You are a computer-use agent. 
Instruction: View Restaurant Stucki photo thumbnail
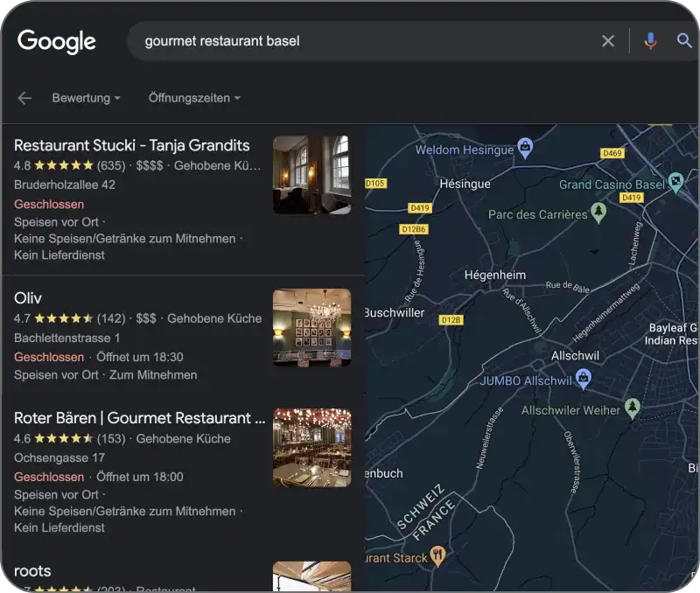pos(311,175)
